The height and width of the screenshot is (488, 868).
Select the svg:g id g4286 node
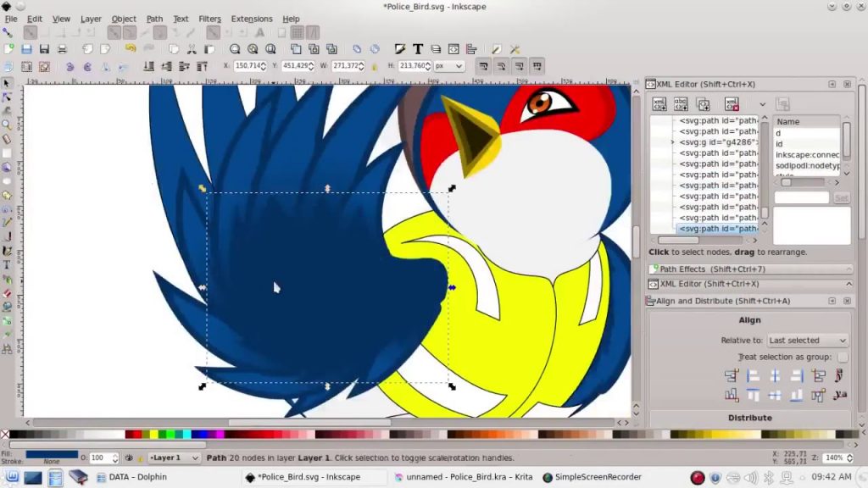(717, 142)
